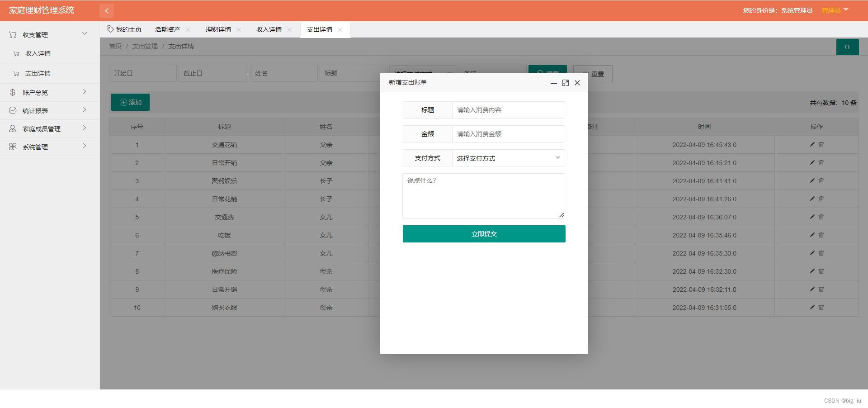The image size is (868, 408).
Task: Open the 管理员 user dropdown menu
Action: (835, 10)
